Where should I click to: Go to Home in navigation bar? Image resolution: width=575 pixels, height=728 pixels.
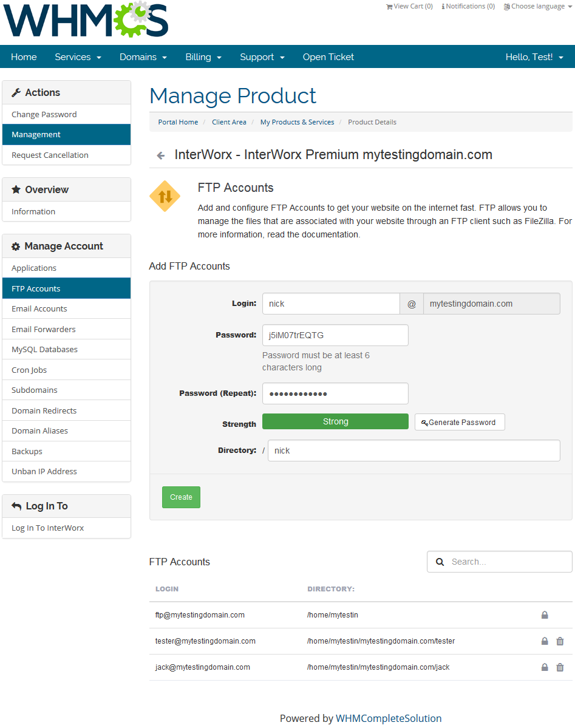[24, 56]
